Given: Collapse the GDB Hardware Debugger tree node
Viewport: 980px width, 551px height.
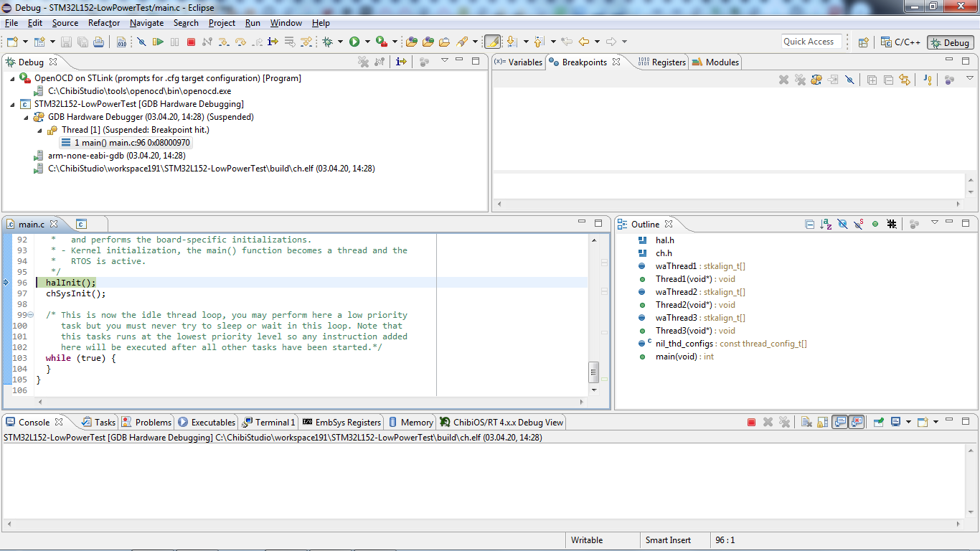Looking at the screenshot, I should 27,117.
